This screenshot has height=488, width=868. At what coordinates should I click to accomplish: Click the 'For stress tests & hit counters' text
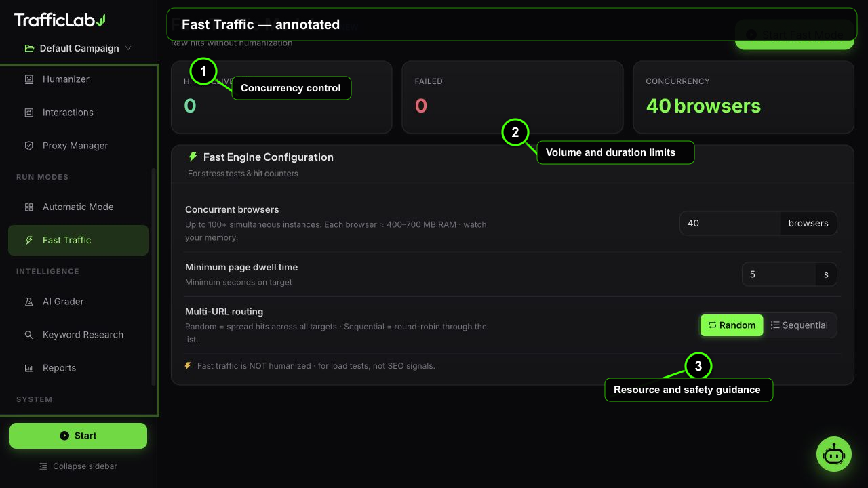(243, 174)
